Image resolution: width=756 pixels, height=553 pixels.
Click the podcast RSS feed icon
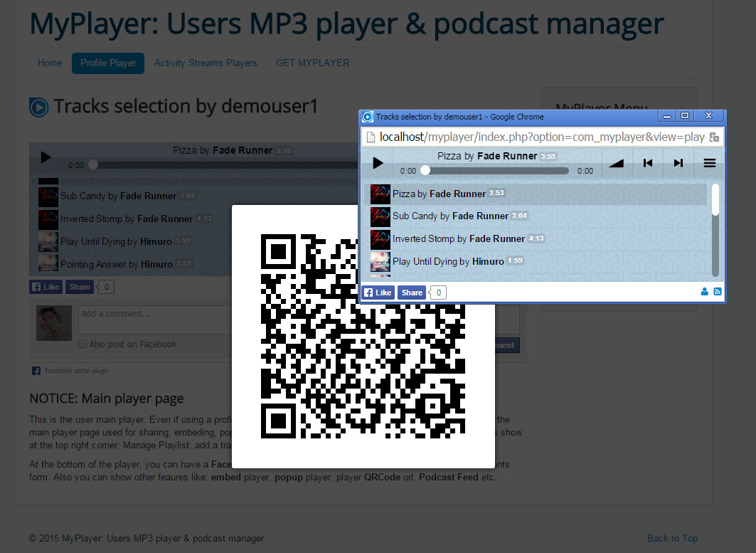pyautogui.click(x=718, y=292)
